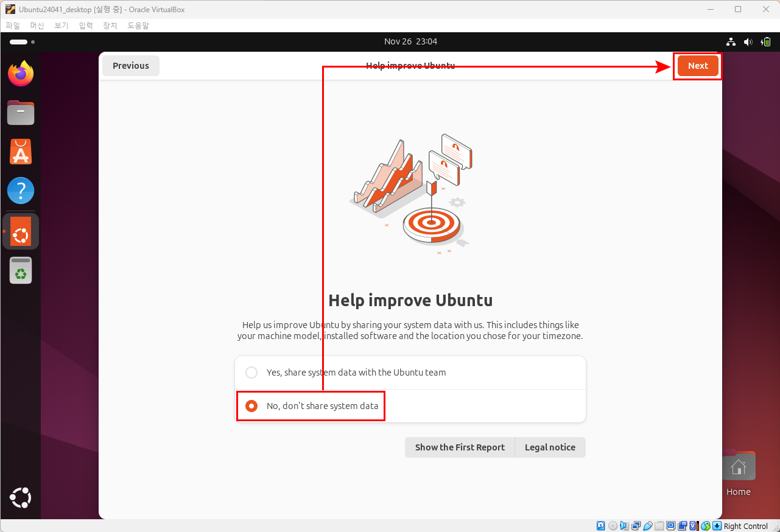Screen dimensions: 780x532
Task: Open the Trash dock icon
Action: coord(21,270)
